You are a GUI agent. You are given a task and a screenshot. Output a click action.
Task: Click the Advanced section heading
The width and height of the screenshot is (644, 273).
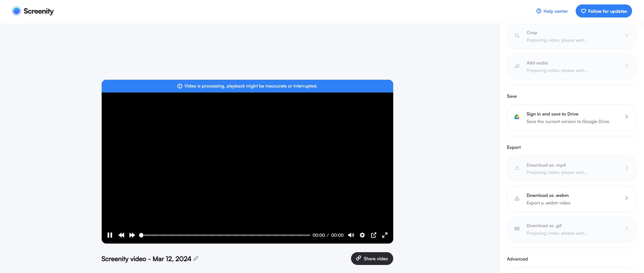click(x=517, y=259)
